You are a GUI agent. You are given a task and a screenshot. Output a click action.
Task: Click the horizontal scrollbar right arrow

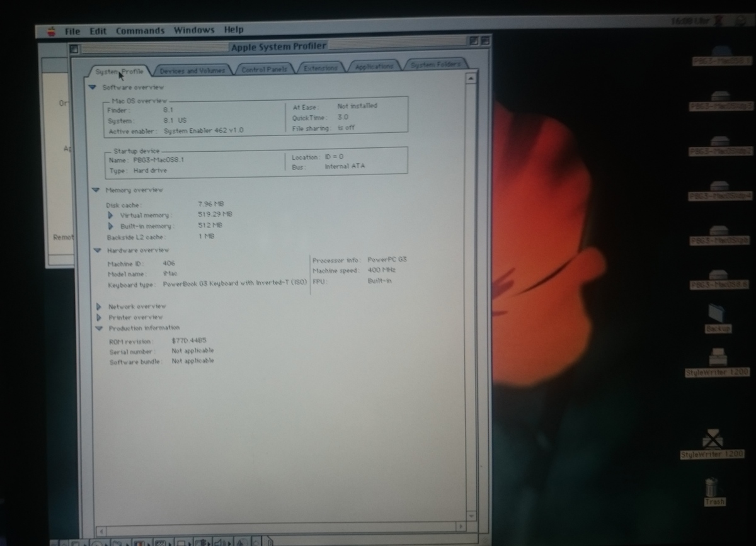461,526
